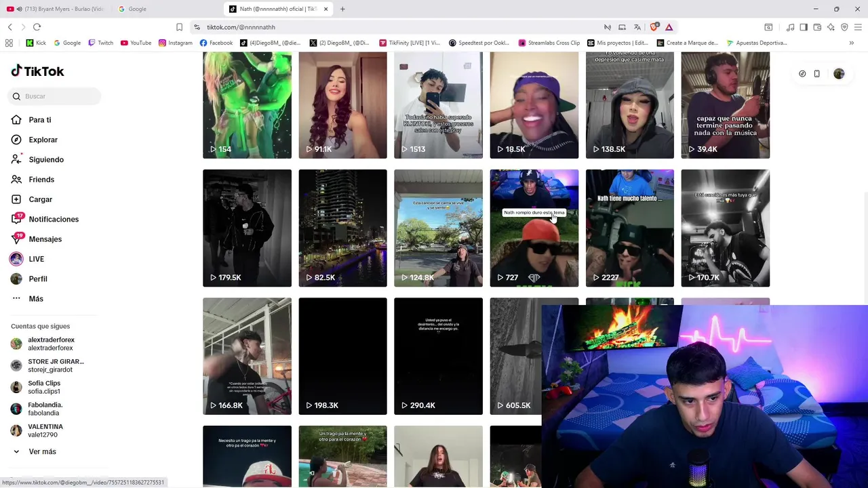Screen dimensions: 868x488
Task: Open the Speedtest por Ookla bookmark
Action: (479, 43)
